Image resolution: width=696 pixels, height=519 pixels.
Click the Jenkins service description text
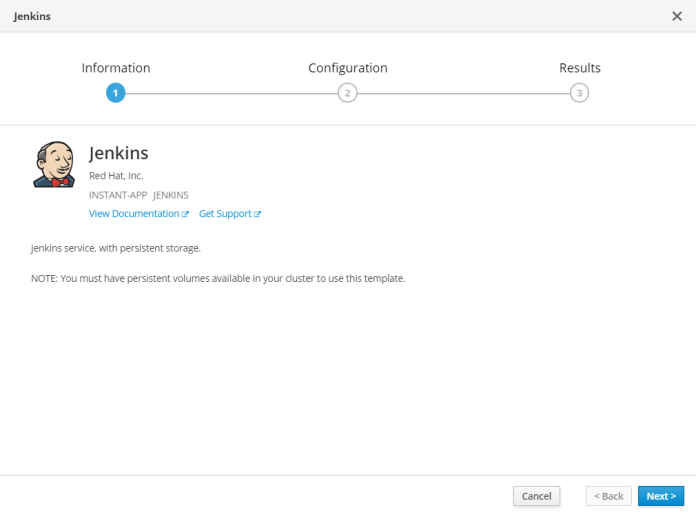click(116, 248)
